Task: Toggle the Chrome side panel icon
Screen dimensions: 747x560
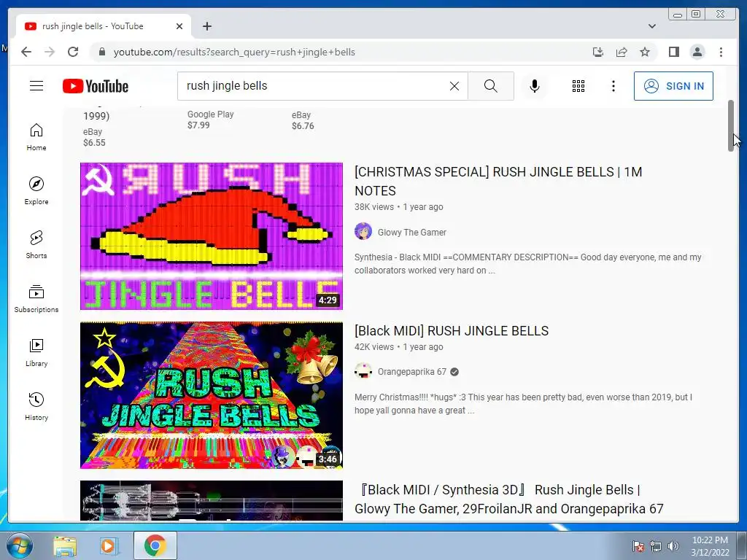Action: (x=673, y=52)
